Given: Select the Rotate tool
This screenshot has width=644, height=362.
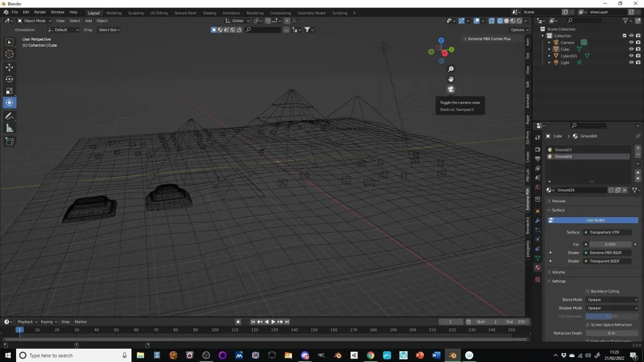Looking at the screenshot, I should (10, 79).
